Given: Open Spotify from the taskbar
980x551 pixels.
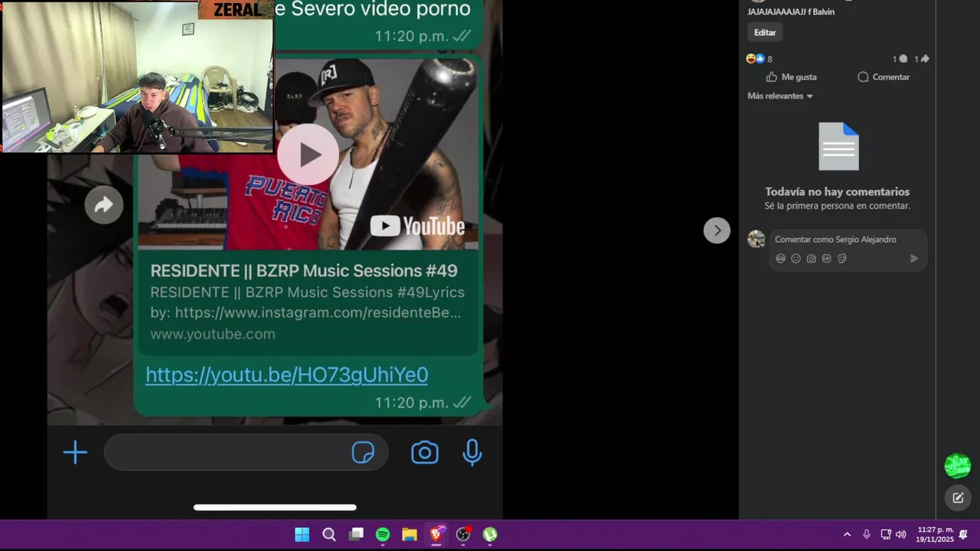Looking at the screenshot, I should (383, 535).
